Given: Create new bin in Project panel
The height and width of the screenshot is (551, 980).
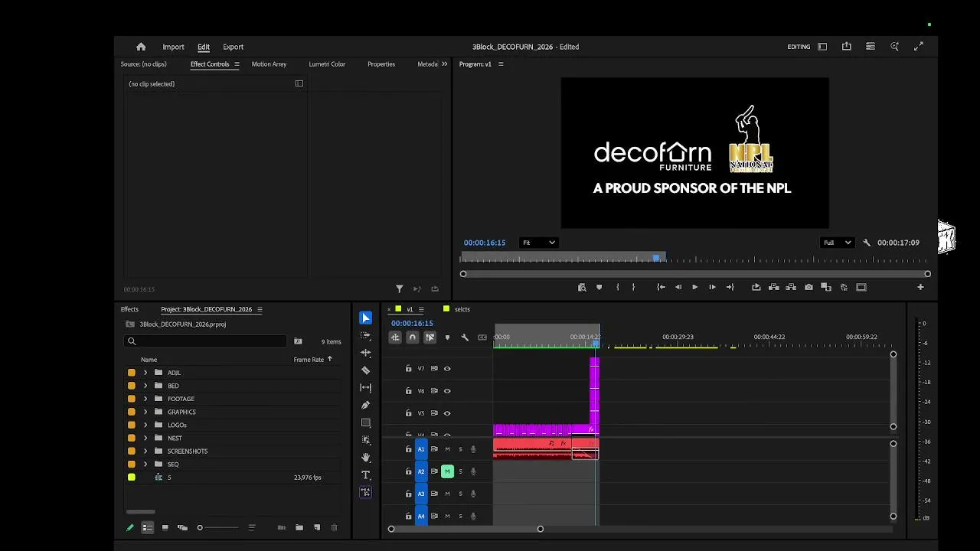Looking at the screenshot, I should click(299, 527).
